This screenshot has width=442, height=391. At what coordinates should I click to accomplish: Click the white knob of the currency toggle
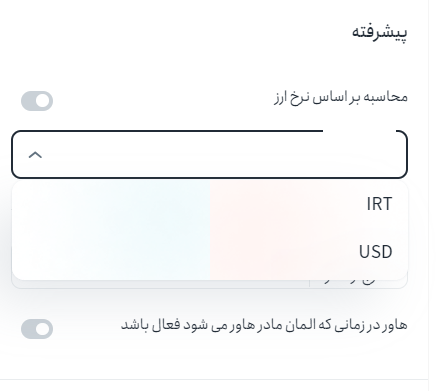(43, 101)
